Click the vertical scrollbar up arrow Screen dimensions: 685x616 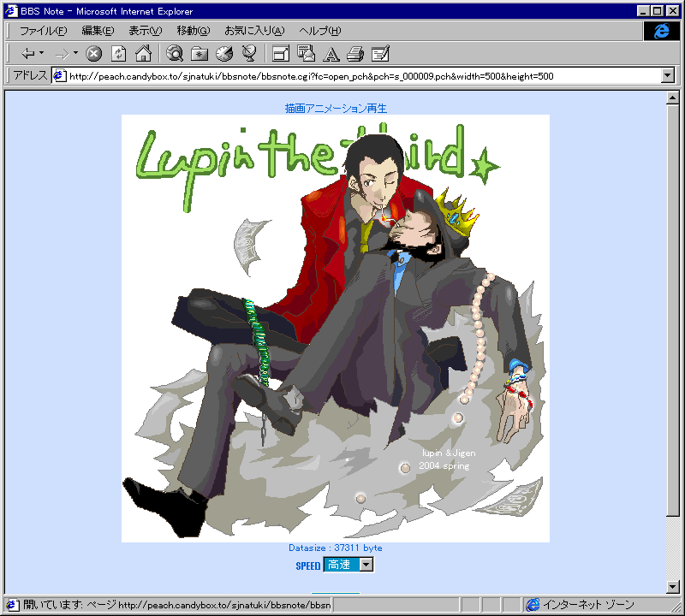tap(673, 98)
